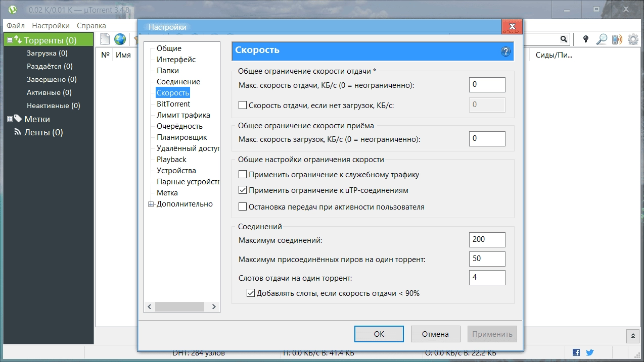Click the globe icon for opening torrent URL
Image resolution: width=644 pixels, height=362 pixels.
coord(120,38)
